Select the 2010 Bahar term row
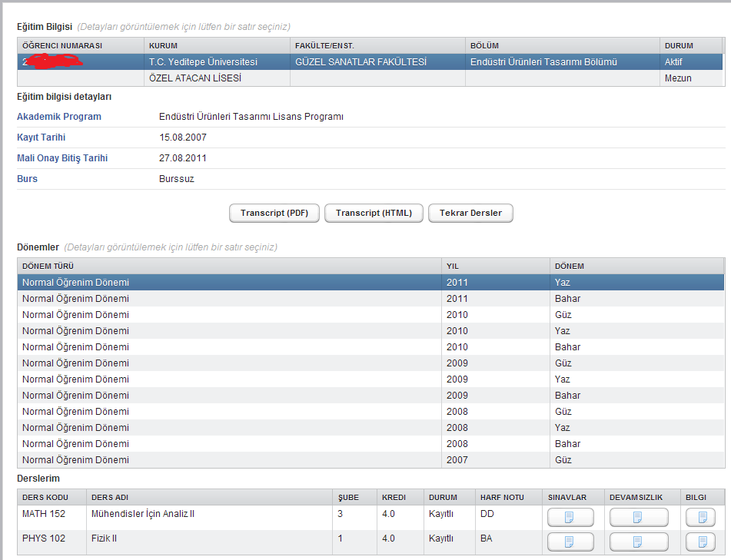 click(x=370, y=347)
